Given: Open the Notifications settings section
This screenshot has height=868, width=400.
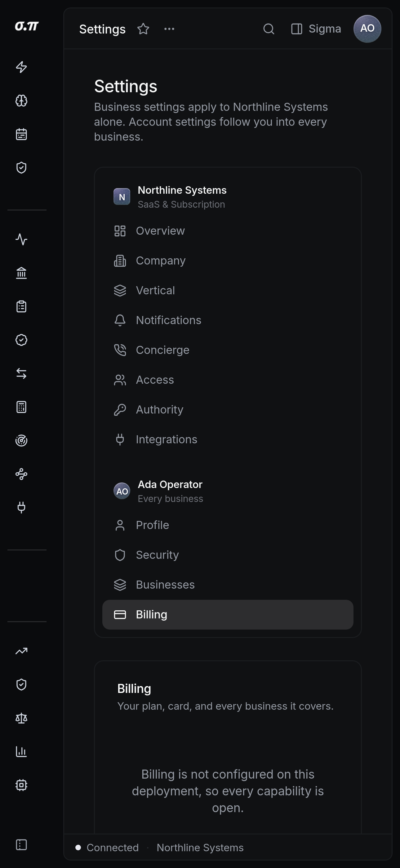Looking at the screenshot, I should pos(228,320).
